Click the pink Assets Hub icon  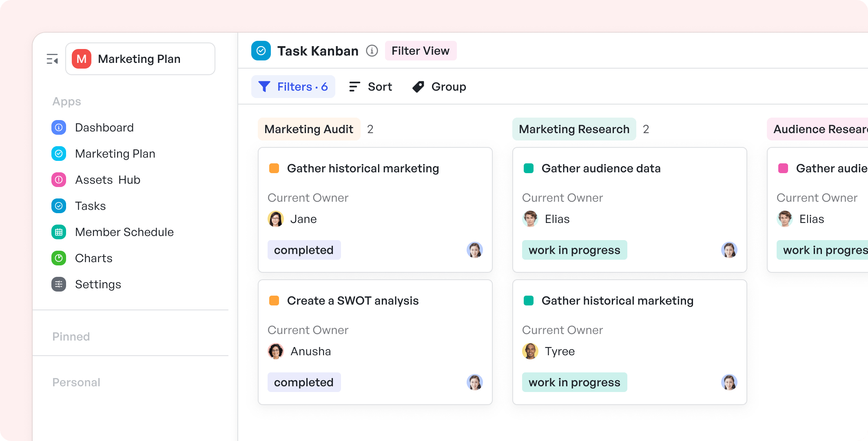tap(59, 180)
